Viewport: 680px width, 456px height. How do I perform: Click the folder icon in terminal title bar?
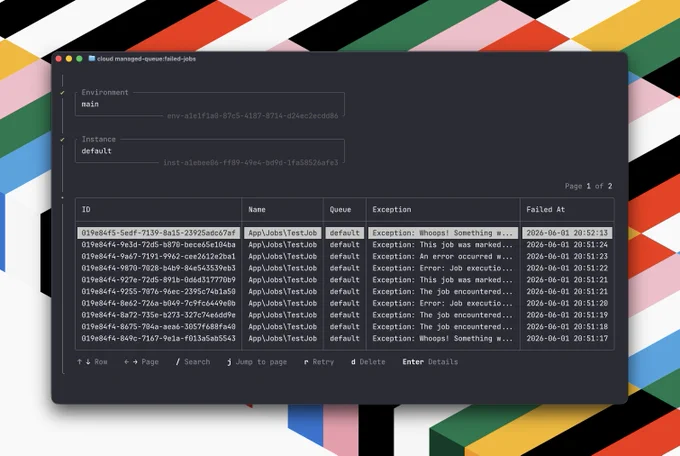[x=92, y=58]
